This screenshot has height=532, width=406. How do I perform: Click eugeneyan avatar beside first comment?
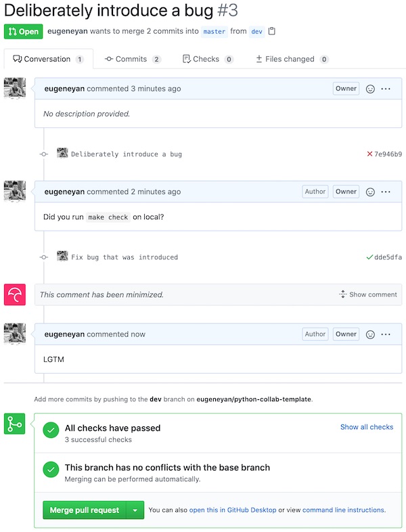pos(15,89)
